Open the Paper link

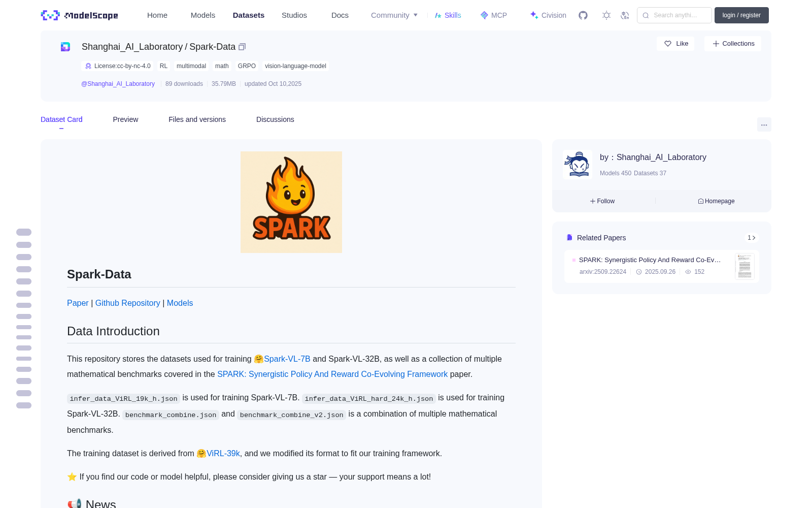pos(78,303)
